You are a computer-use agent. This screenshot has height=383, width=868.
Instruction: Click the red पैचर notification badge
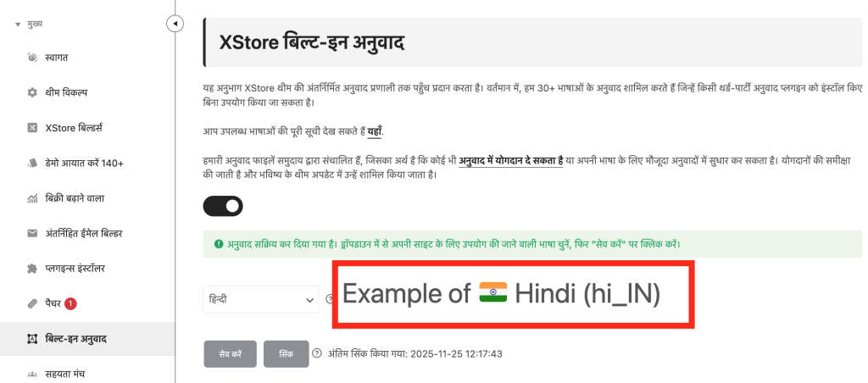point(70,303)
